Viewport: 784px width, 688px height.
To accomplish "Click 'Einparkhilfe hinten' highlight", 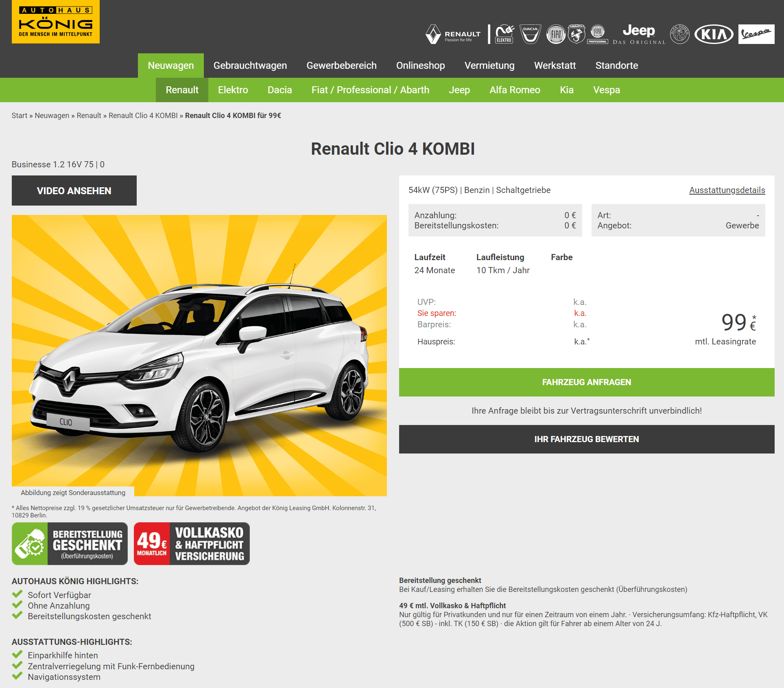I will (63, 655).
